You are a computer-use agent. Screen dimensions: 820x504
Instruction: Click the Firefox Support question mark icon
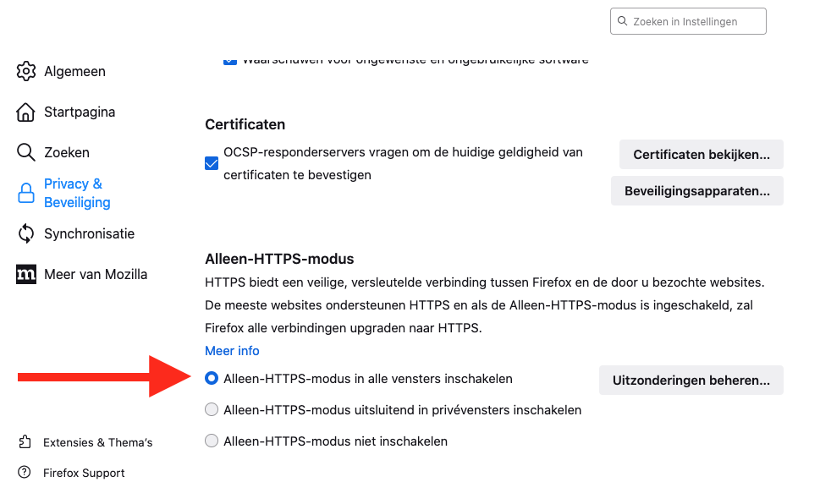pos(25,473)
